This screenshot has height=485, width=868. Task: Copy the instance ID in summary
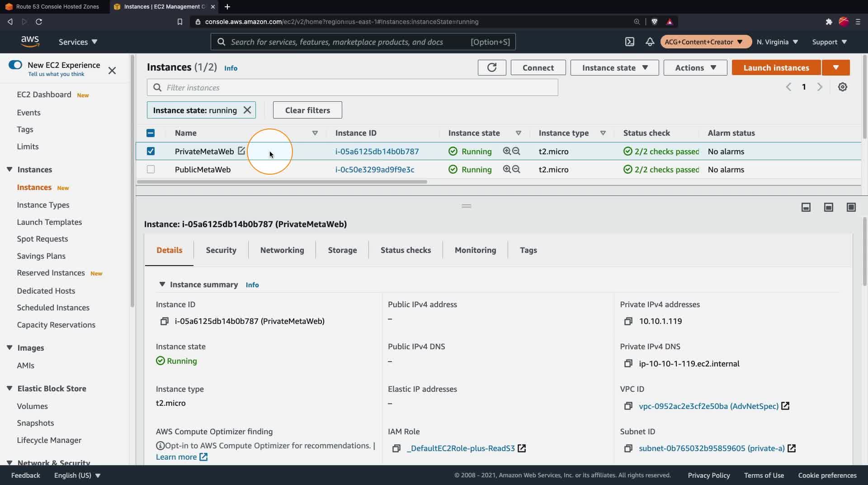click(164, 321)
